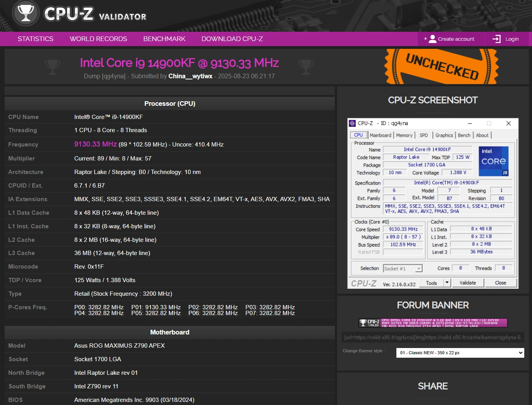Click the Max TDP 125 W field

(x=463, y=157)
